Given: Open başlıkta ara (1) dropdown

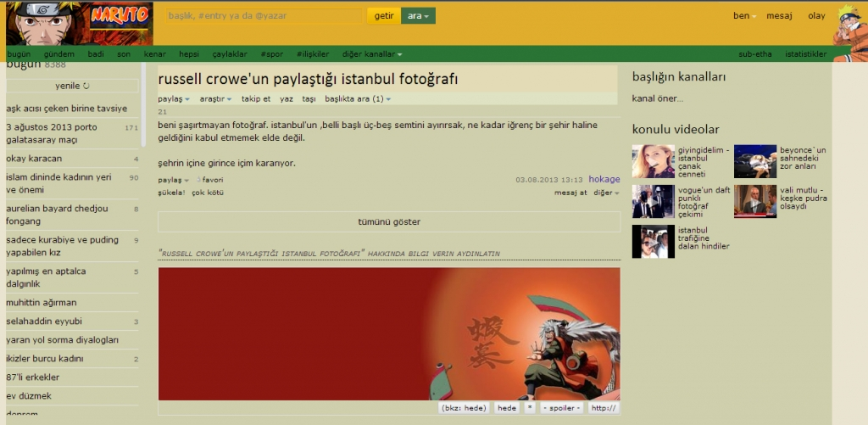Looking at the screenshot, I should 358,99.
